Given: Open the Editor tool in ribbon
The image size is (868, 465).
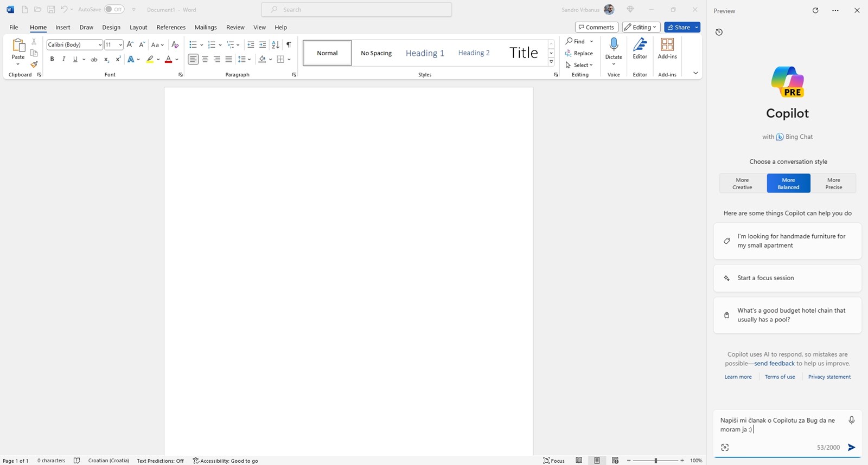Looking at the screenshot, I should click(x=640, y=49).
